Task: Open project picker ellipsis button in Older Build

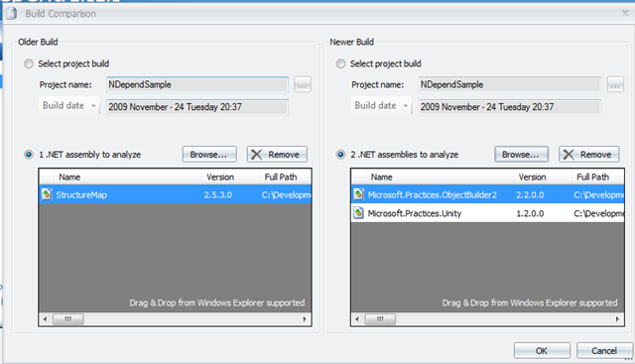Action: (303, 85)
